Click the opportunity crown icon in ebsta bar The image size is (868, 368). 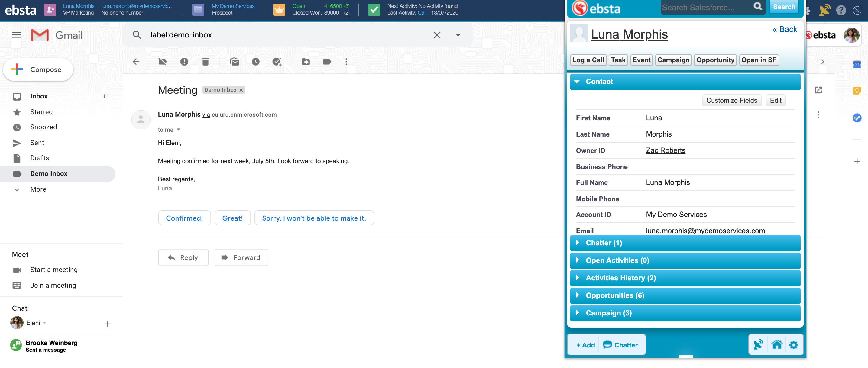[279, 9]
